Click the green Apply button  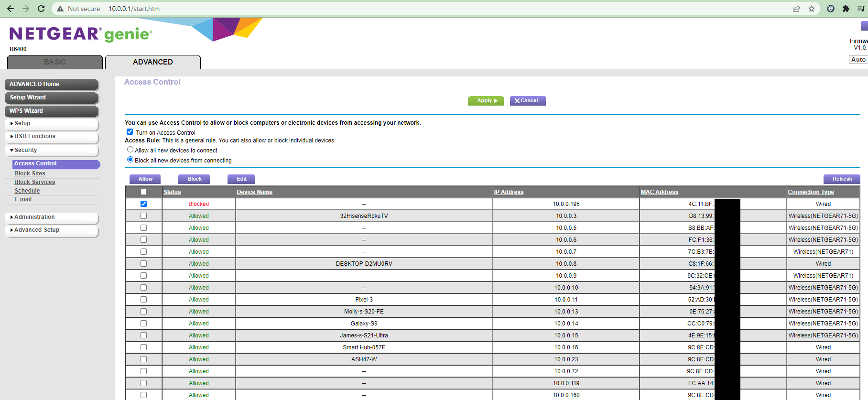486,101
